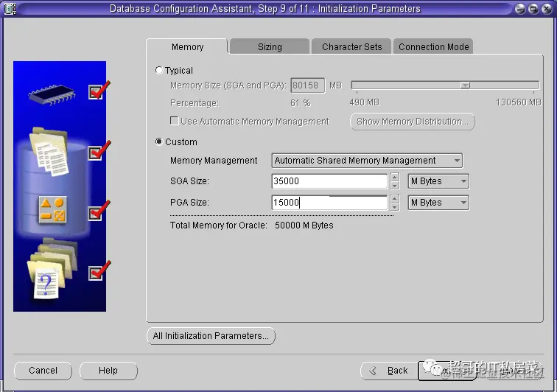Click the Total Memory 50000 M Bytes text
The image size is (557, 392).
tap(304, 225)
